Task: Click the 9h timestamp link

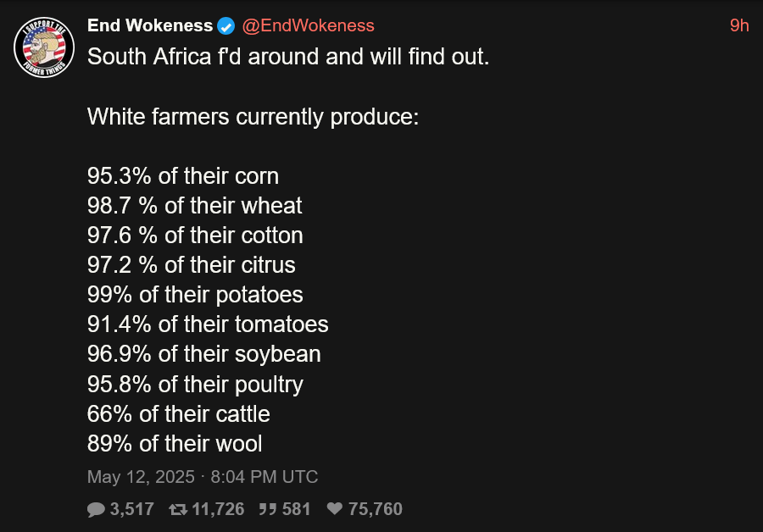Action: pyautogui.click(x=739, y=25)
